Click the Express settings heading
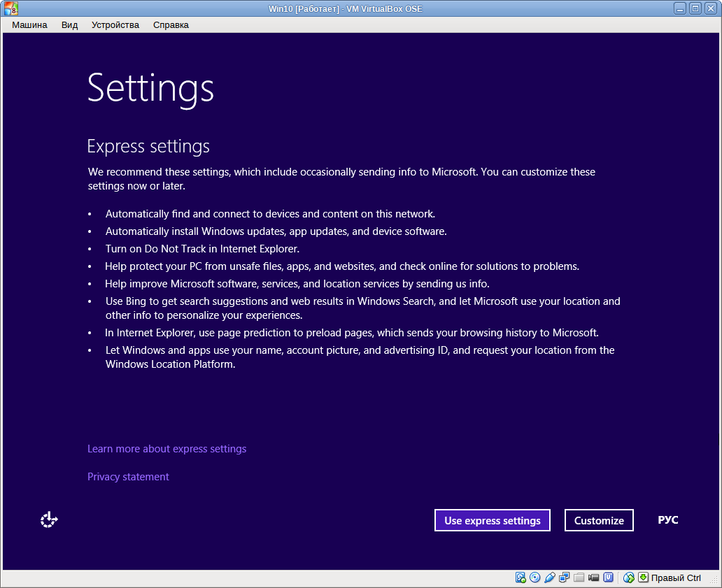 coord(148,146)
